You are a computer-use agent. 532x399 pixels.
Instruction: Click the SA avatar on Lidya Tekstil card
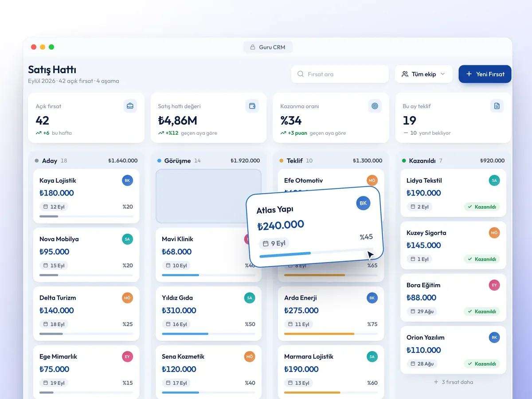[x=494, y=180]
